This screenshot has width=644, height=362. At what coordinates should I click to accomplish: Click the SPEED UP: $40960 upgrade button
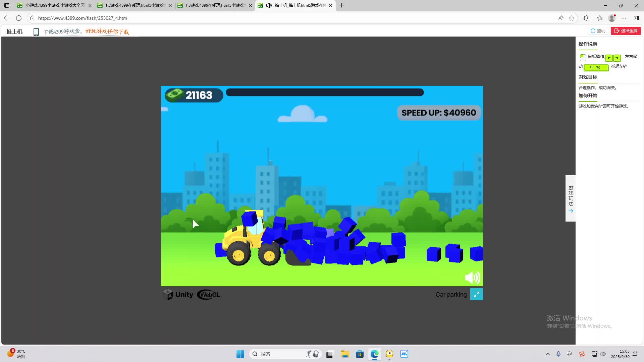coord(439,113)
